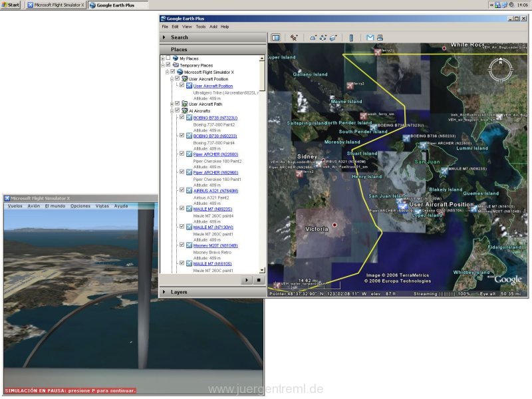Screen dimensions: 532x399
Task: Click plane icon of BOEING B738 (N50233) row
Action: click(x=189, y=136)
